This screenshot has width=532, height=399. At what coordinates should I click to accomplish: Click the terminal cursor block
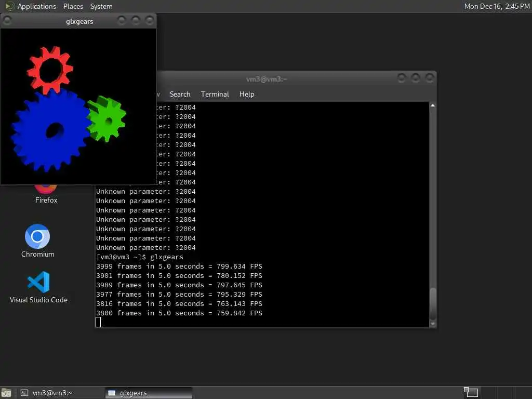(98, 322)
